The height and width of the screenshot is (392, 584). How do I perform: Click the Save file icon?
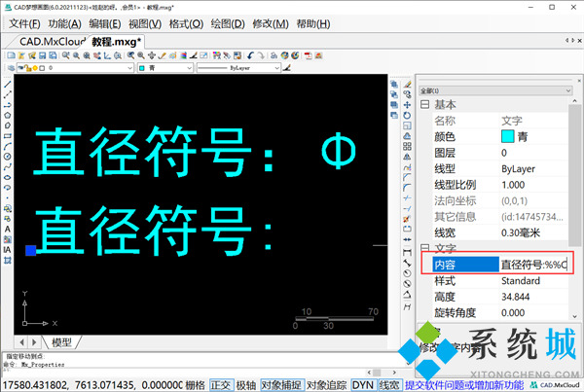point(43,55)
